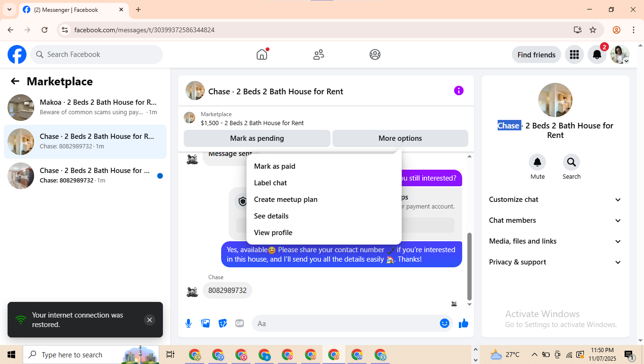Open the Facebook menu grid icon
This screenshot has width=644, height=364.
tap(574, 55)
